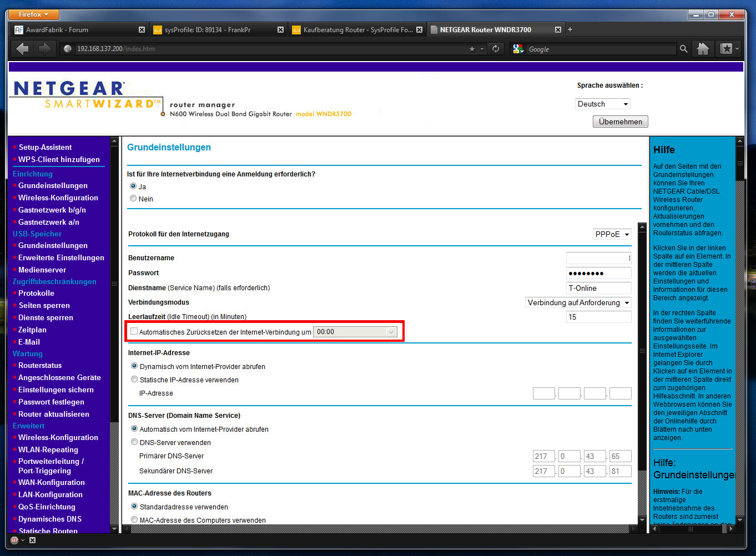
Task: Open Dynamisches DNS link
Action: click(50, 519)
